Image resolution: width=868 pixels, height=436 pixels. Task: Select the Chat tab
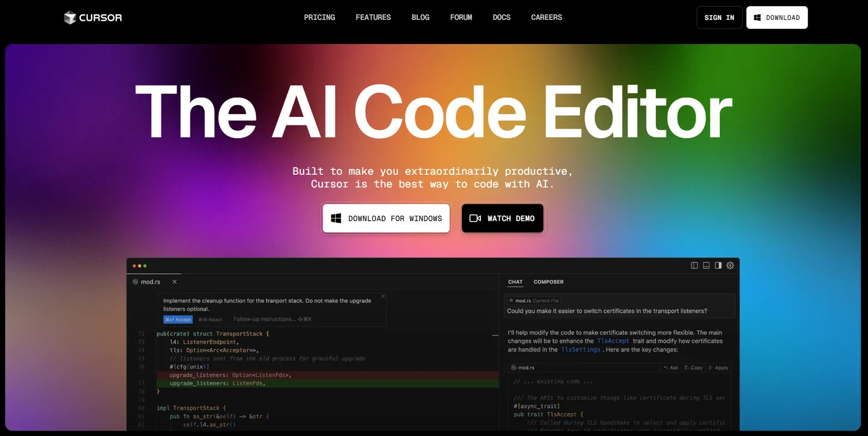515,282
